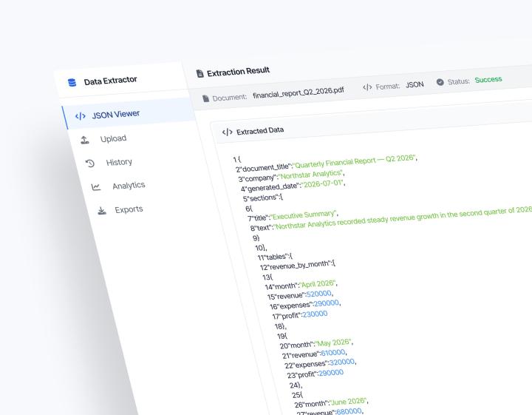This screenshot has height=415, width=532.
Task: Click the "Quarterly Financial Report — Q2 2026" string
Action: (x=355, y=161)
